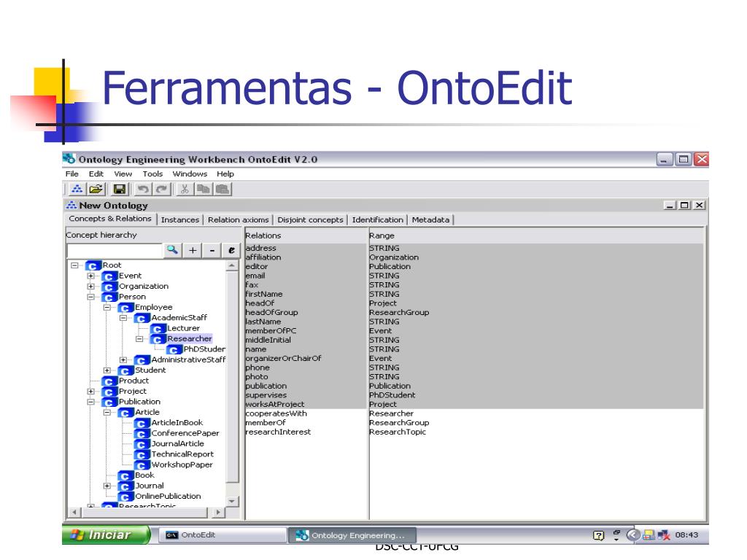
Task: Open the View menu
Action: pos(123,174)
